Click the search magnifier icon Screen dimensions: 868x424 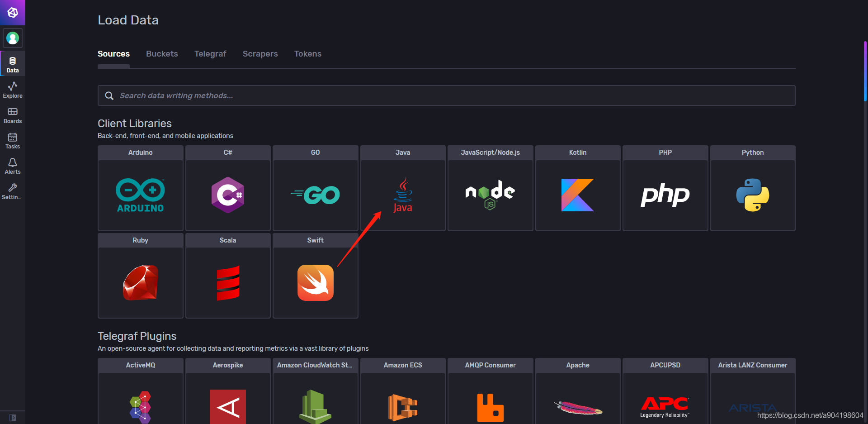point(109,95)
